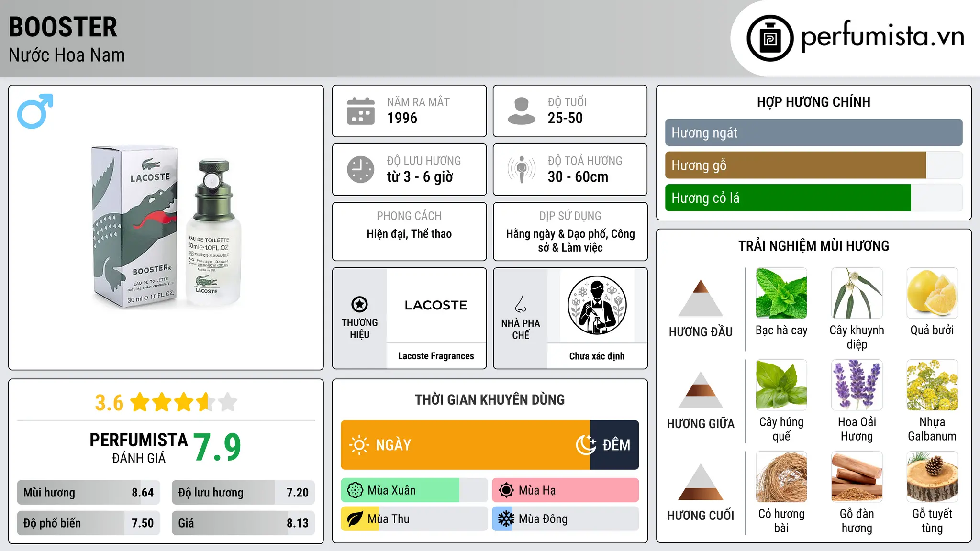The width and height of the screenshot is (980, 551).
Task: Open the Hoa Oải Hương note image
Action: tap(857, 385)
